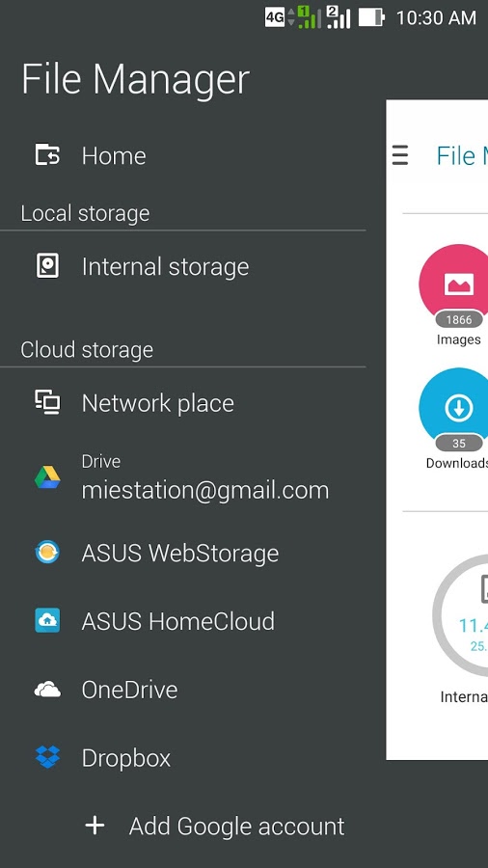488x868 pixels.
Task: Open the pink Images category circle
Action: (453, 280)
